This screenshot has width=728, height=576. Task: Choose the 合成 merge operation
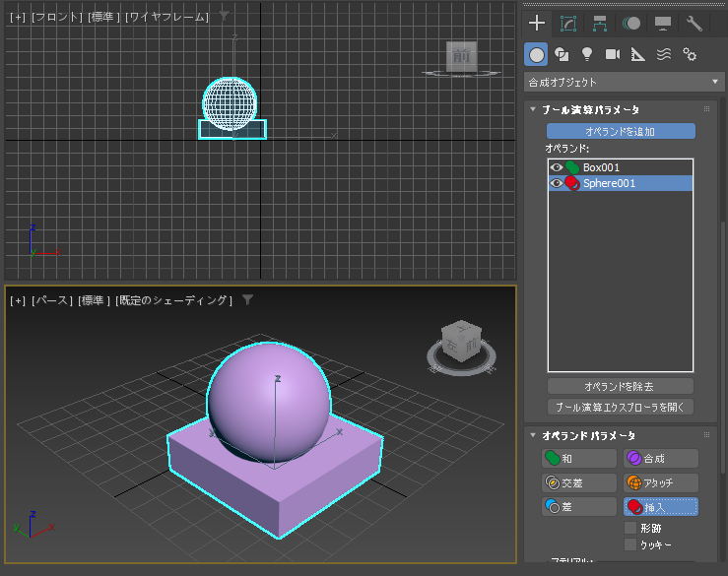click(661, 459)
